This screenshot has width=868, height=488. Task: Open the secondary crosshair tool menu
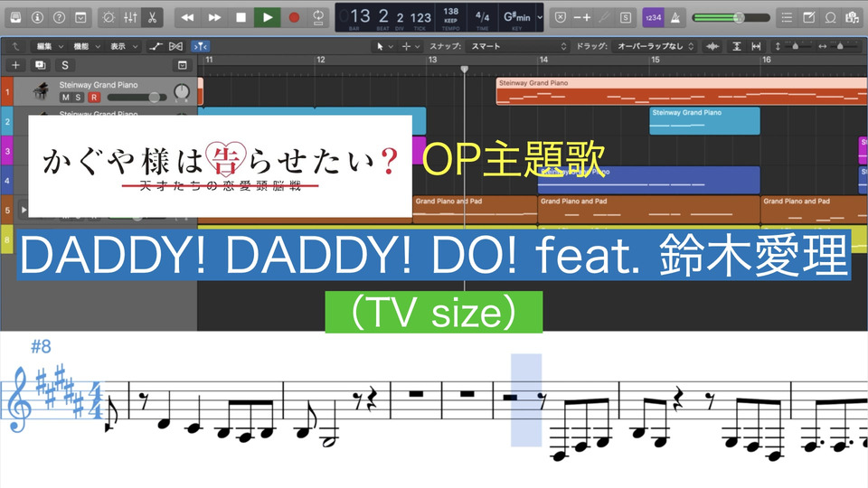[410, 46]
